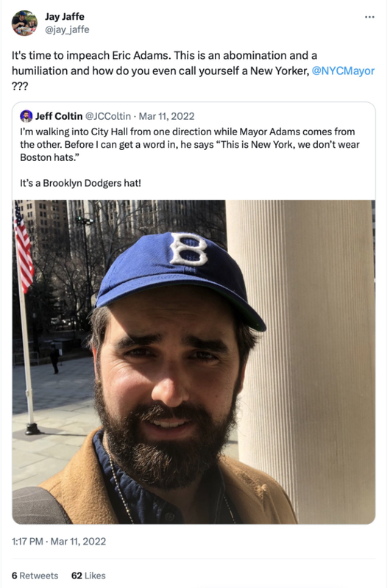Open the three-dot more options menu
The height and width of the screenshot is (588, 390).
(369, 17)
